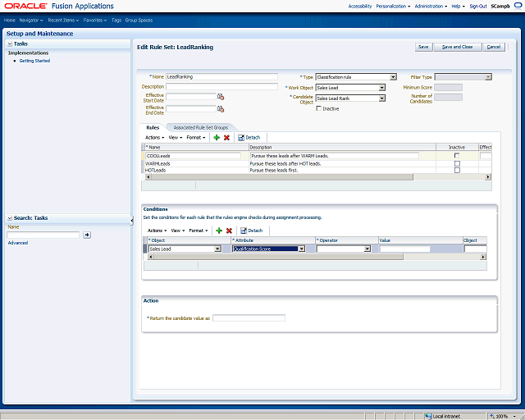
Task: Open Conditions View menu
Action: coord(178,231)
